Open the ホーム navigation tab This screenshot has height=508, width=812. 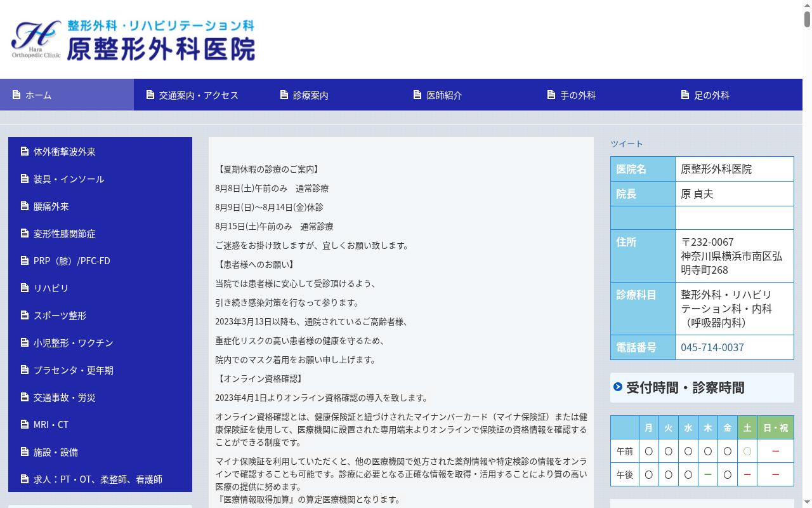coord(67,95)
